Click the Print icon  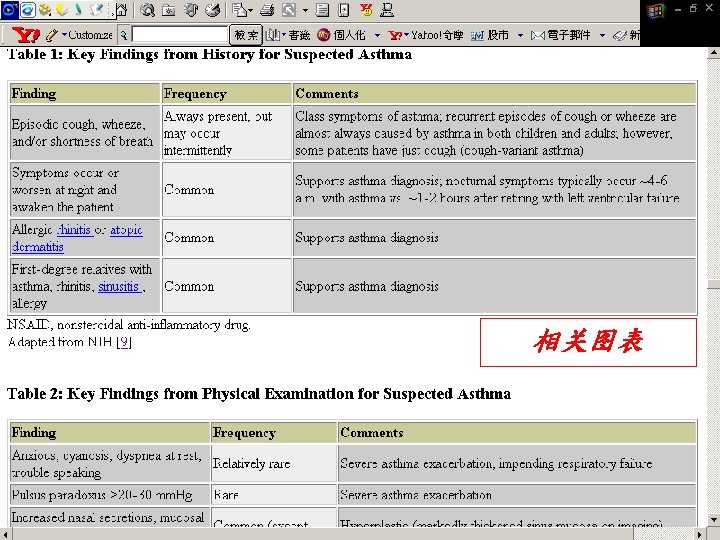pos(267,10)
